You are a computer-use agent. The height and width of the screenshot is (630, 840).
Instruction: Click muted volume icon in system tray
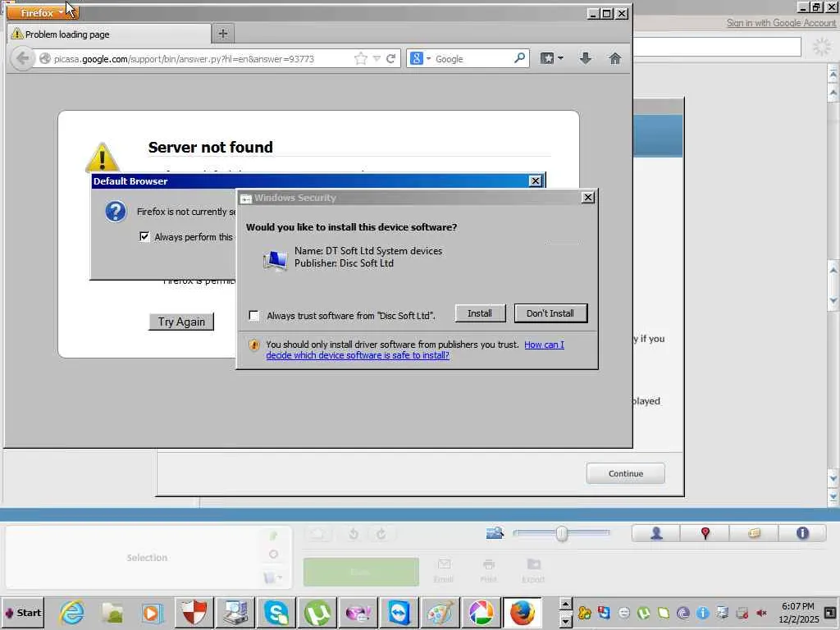pos(761,613)
